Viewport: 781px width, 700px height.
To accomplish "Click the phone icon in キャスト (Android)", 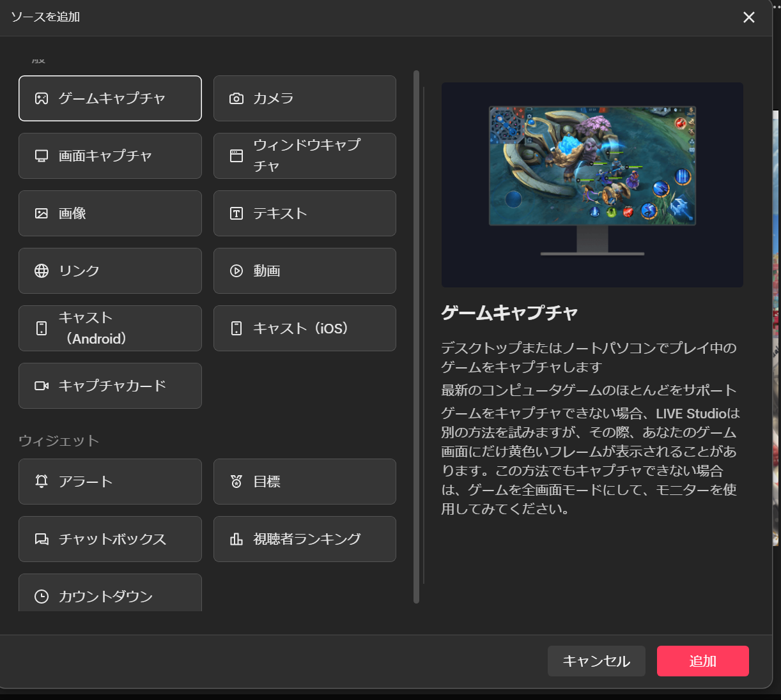I will 42,328.
